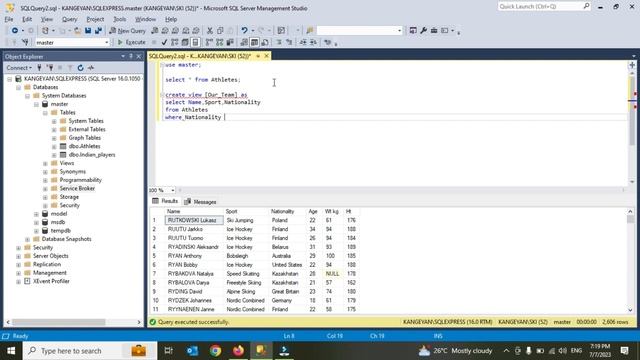Image resolution: width=640 pixels, height=360 pixels.
Task: Click the Database Engine Query icon after New Query
Action: 154,31
